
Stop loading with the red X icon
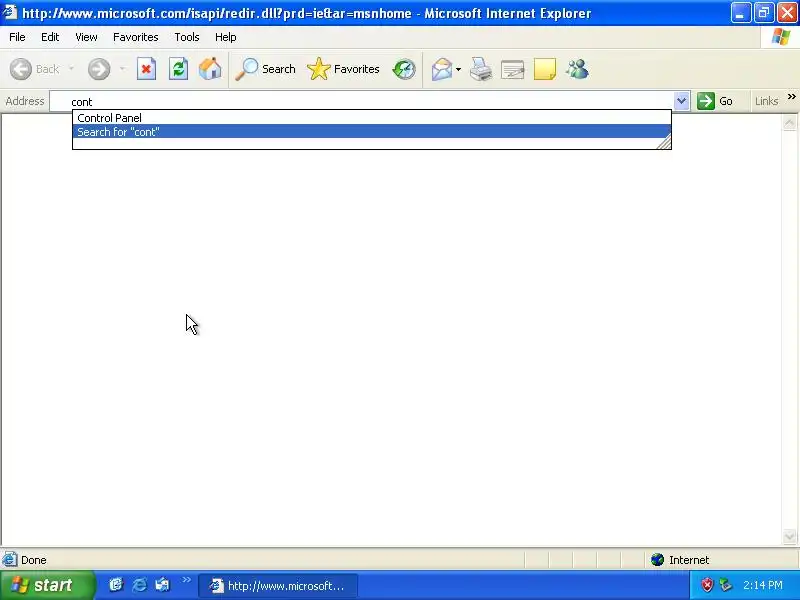pos(146,69)
